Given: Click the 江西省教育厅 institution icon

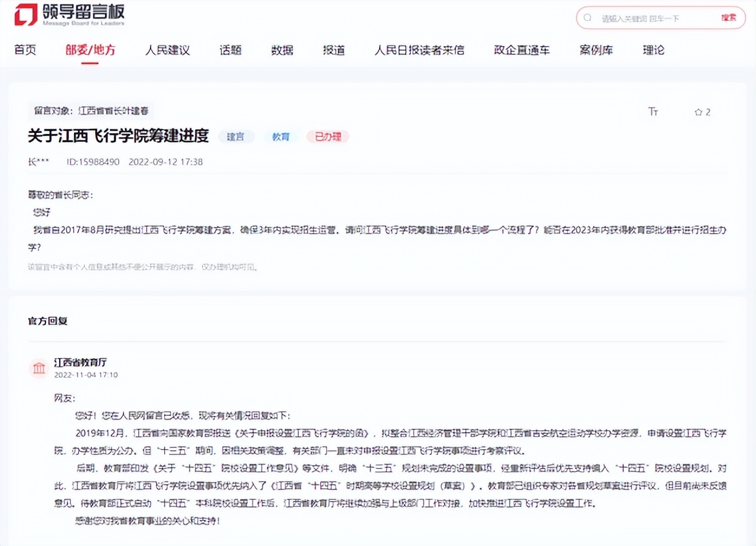Looking at the screenshot, I should pyautogui.click(x=38, y=368).
